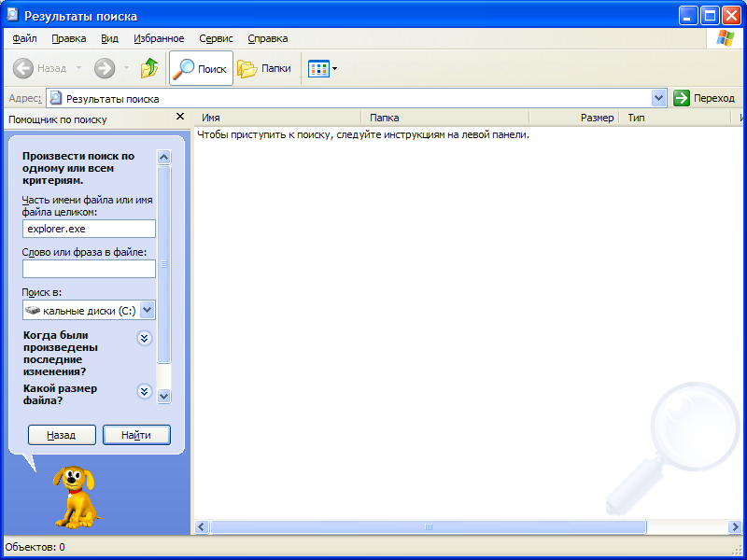This screenshot has height=560, width=747.
Task: Click the results horizontal scrollbar left arrow
Action: [x=202, y=526]
